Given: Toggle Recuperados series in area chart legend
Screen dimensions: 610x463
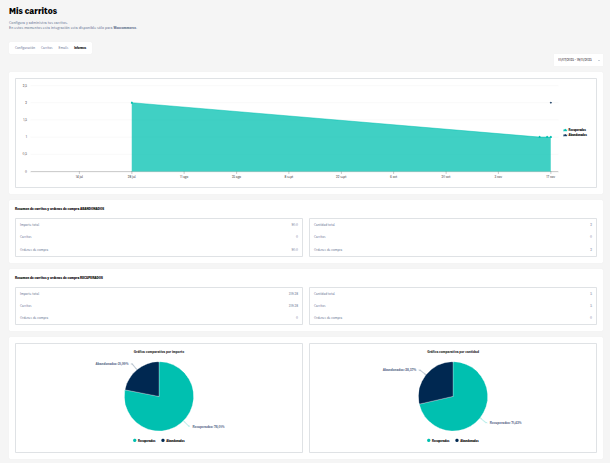Looking at the screenshot, I should coord(575,130).
